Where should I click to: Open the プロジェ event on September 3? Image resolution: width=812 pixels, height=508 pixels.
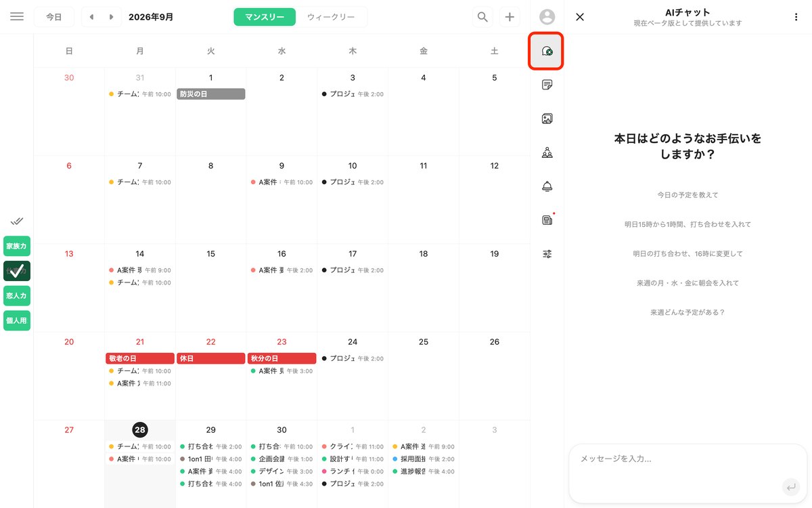[x=353, y=94]
